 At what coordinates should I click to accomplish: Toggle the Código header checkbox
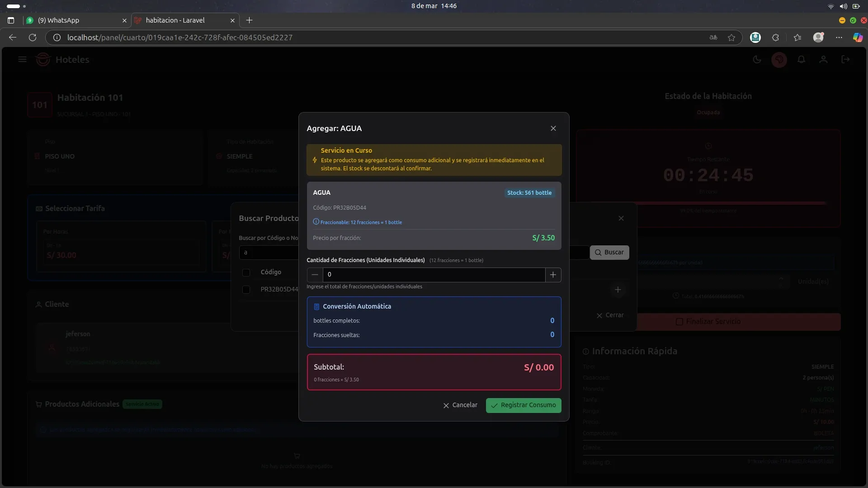coord(246,272)
